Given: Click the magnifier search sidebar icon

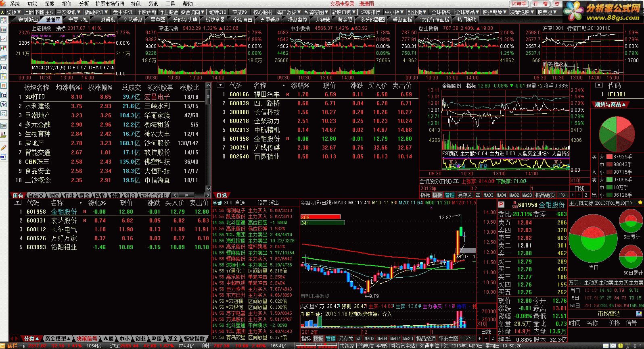Looking at the screenshot, I should (x=3, y=114).
